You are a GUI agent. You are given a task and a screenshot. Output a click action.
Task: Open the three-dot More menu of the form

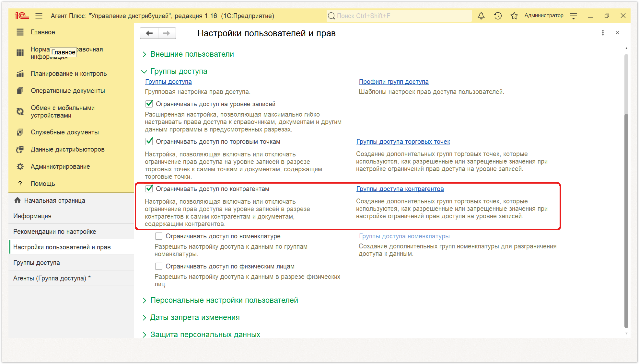tap(603, 33)
